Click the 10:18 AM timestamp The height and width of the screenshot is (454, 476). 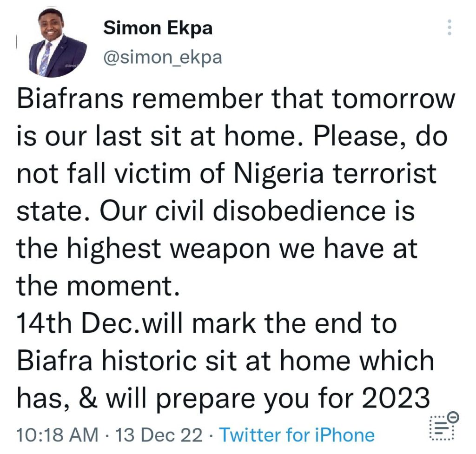tap(58, 435)
